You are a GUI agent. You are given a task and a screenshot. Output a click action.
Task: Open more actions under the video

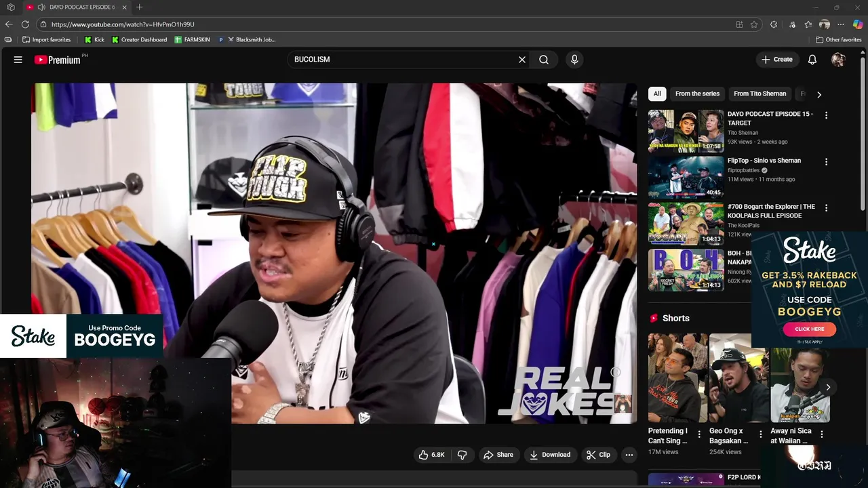pos(629,455)
